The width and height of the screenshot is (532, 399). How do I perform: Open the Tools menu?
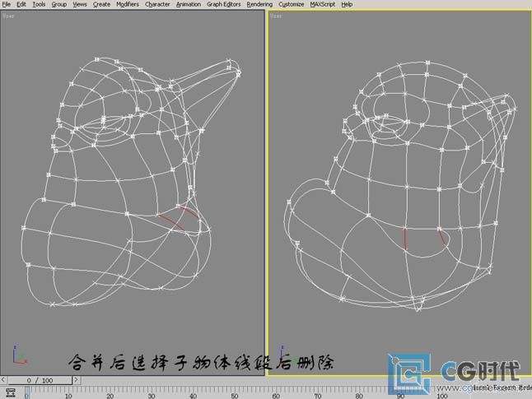coord(39,4)
